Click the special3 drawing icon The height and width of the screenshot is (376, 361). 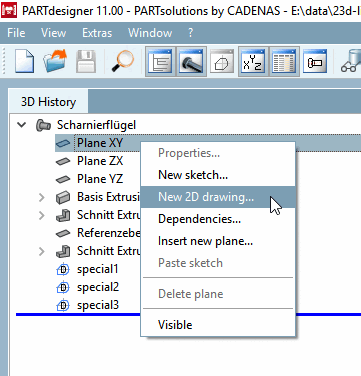pos(63,305)
